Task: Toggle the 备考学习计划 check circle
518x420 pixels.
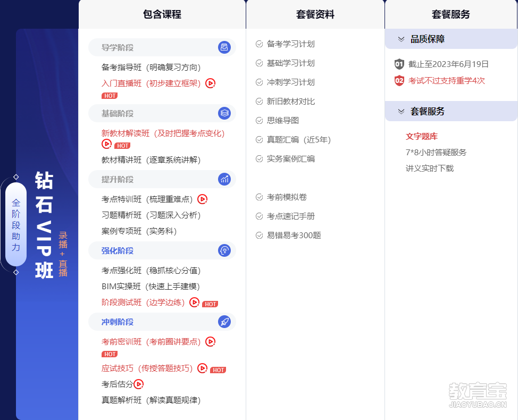Action: [x=260, y=44]
